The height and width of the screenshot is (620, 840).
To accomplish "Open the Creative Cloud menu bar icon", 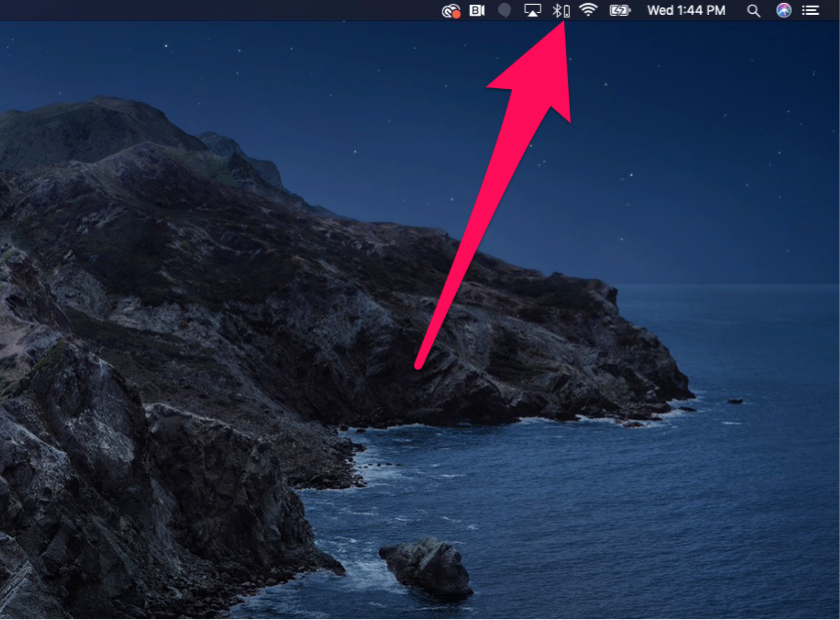I will tap(451, 11).
